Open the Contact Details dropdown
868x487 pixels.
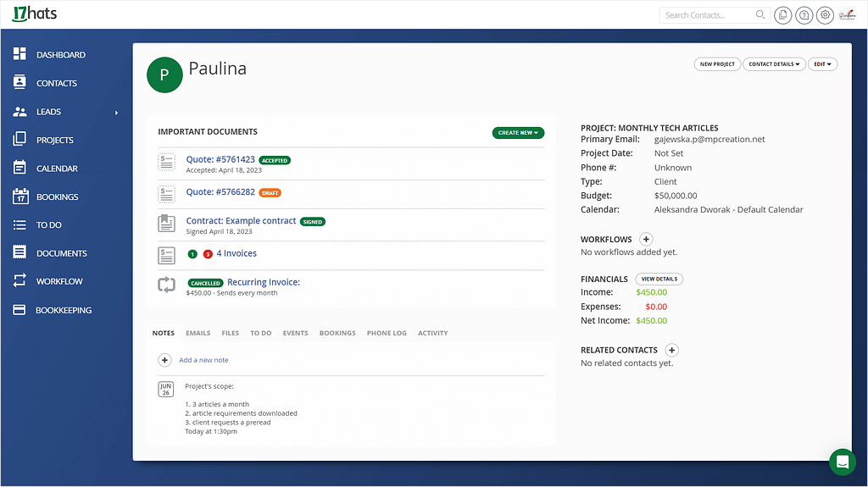(774, 64)
